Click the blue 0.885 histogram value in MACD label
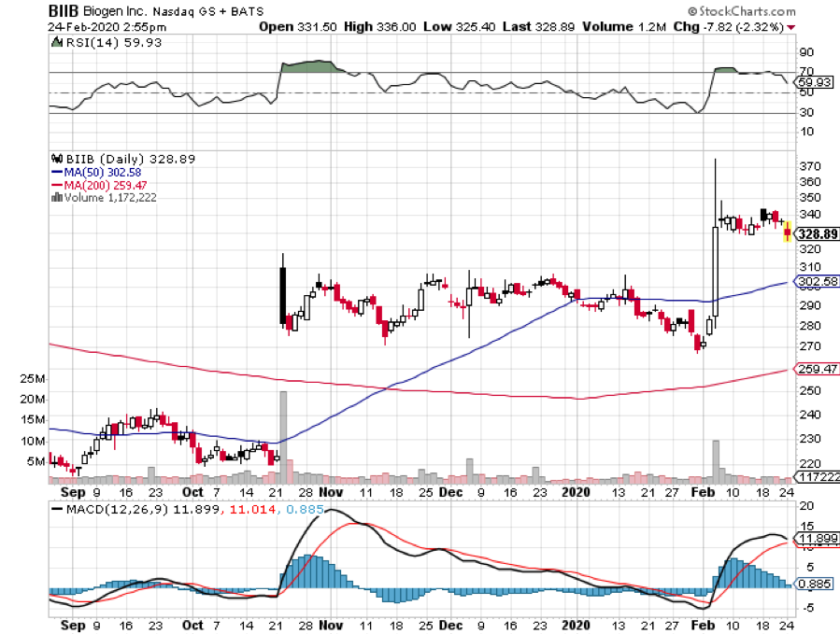 (x=305, y=509)
